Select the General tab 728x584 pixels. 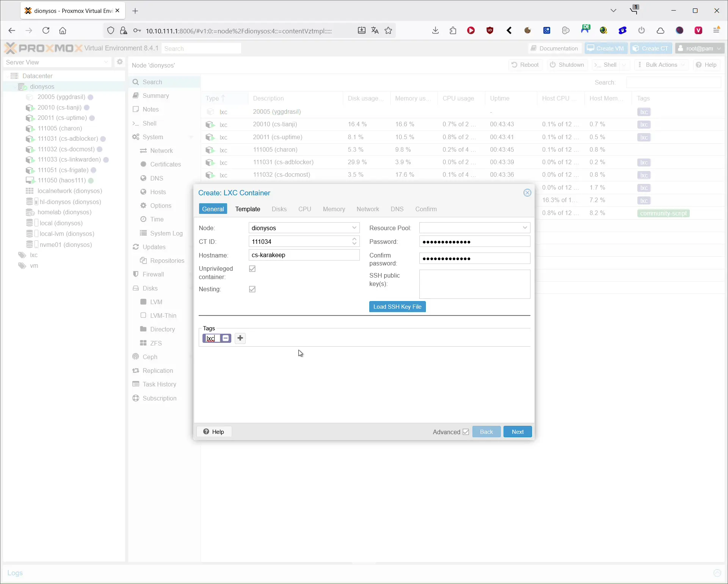pos(213,209)
